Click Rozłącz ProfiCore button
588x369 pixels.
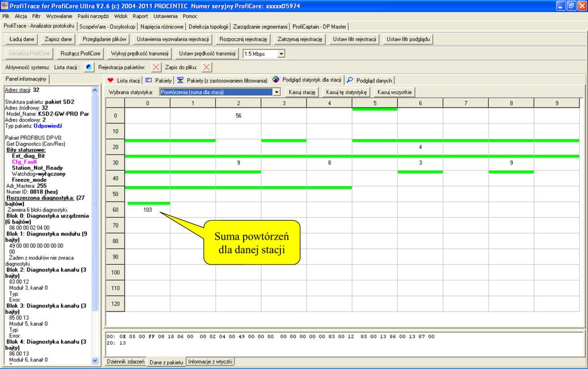click(x=80, y=53)
